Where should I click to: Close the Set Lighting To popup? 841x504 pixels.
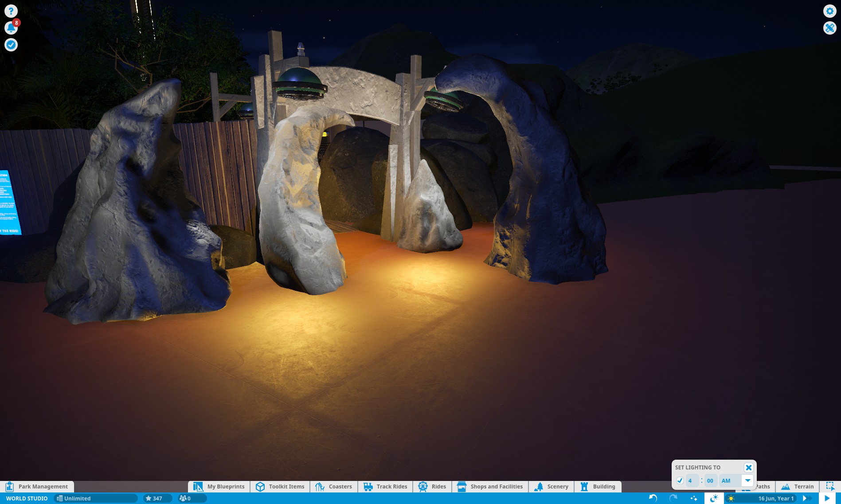[x=748, y=468]
